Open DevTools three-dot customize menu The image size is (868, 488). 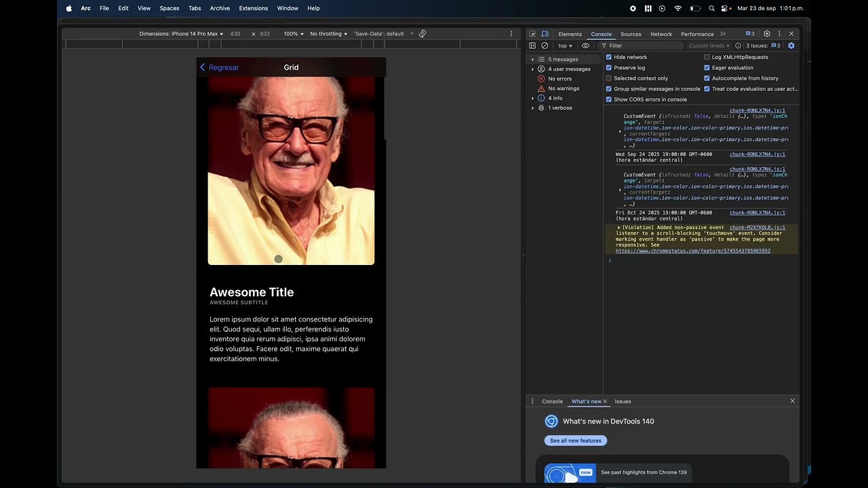tap(779, 34)
